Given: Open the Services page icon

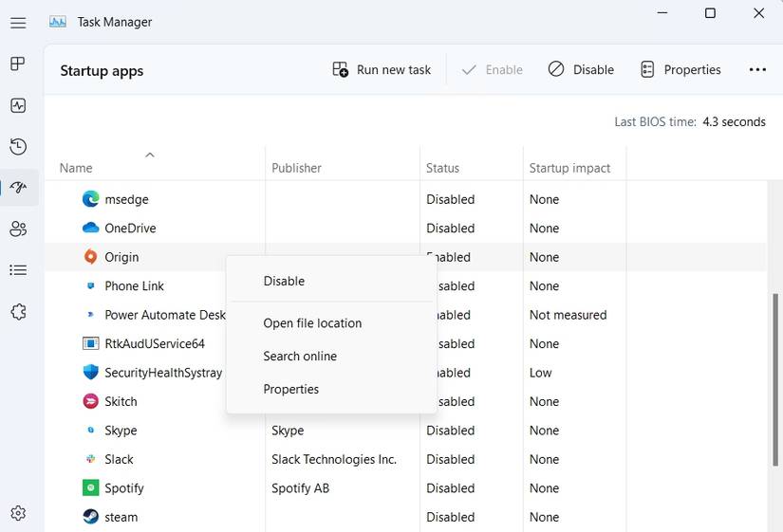Looking at the screenshot, I should pos(17,312).
